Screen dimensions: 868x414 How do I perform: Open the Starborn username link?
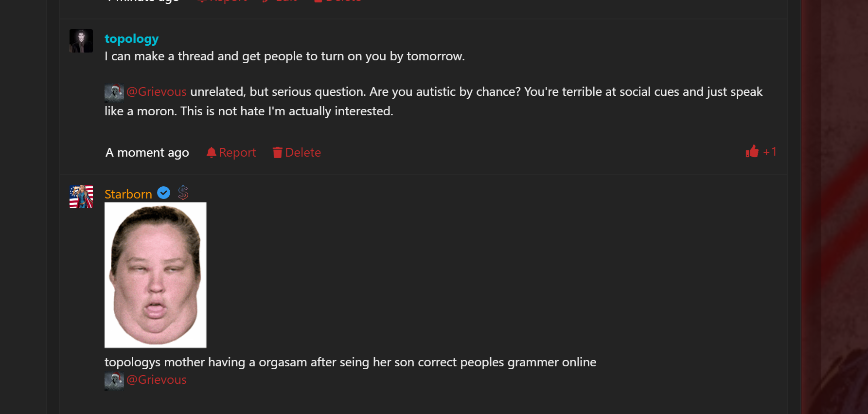tap(128, 195)
